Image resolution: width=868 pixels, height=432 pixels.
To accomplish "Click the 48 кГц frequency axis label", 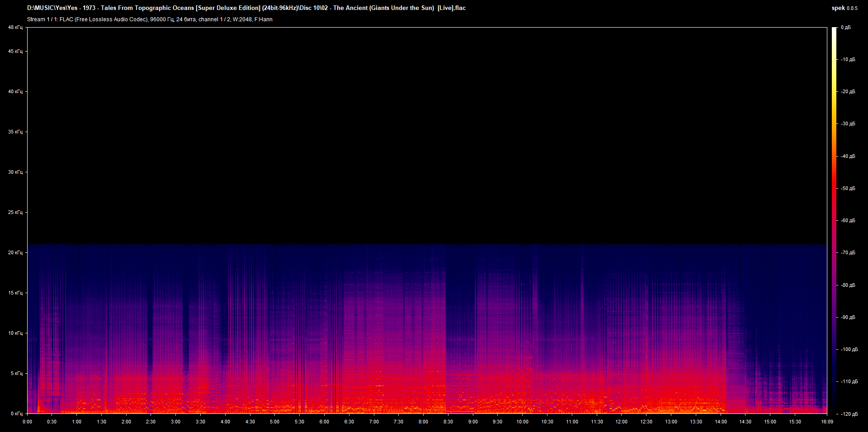I will coord(15,27).
